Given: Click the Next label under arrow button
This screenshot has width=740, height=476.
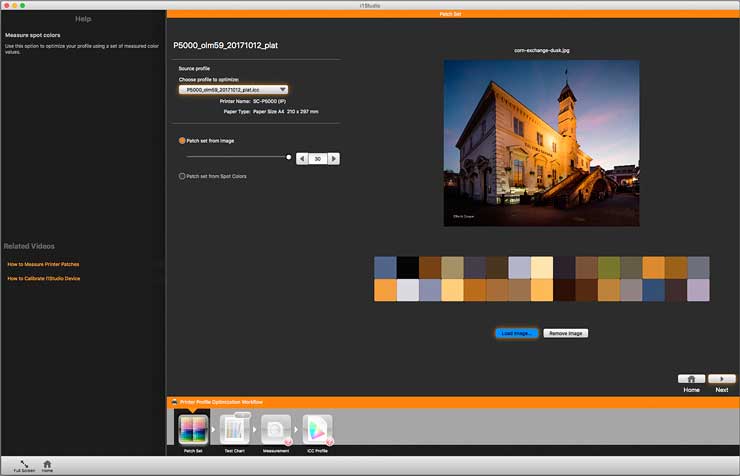Looking at the screenshot, I should (x=722, y=390).
